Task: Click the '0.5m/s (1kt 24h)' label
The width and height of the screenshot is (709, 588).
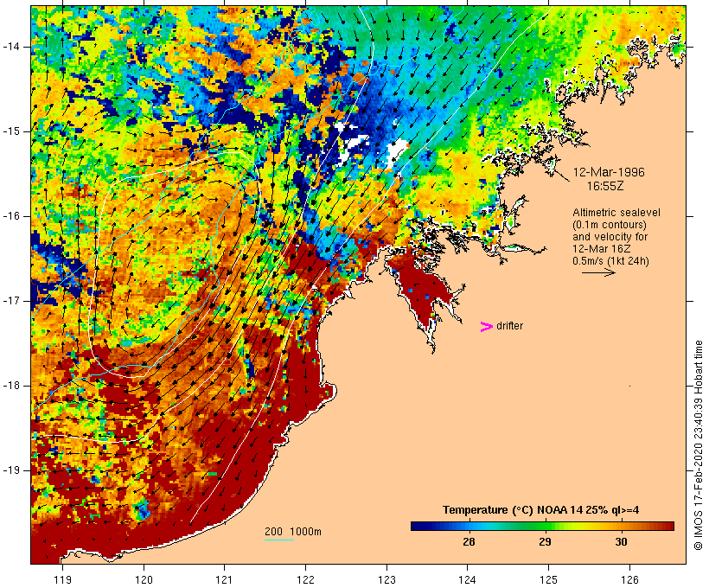Action: click(x=610, y=261)
